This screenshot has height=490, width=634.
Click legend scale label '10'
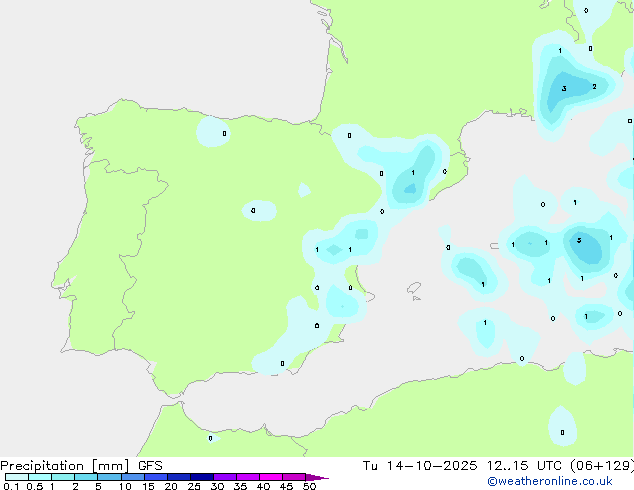tap(125, 486)
